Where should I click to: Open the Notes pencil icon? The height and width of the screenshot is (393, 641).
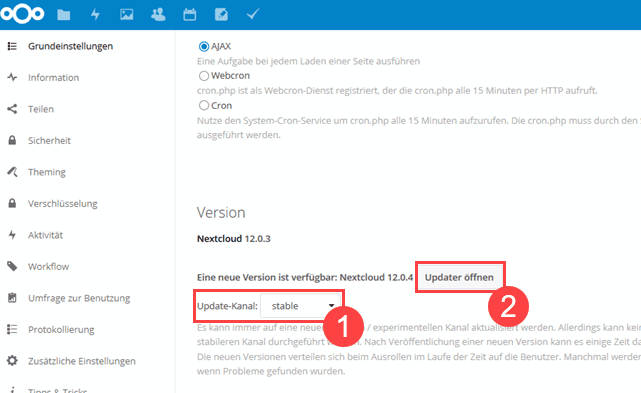pos(221,15)
